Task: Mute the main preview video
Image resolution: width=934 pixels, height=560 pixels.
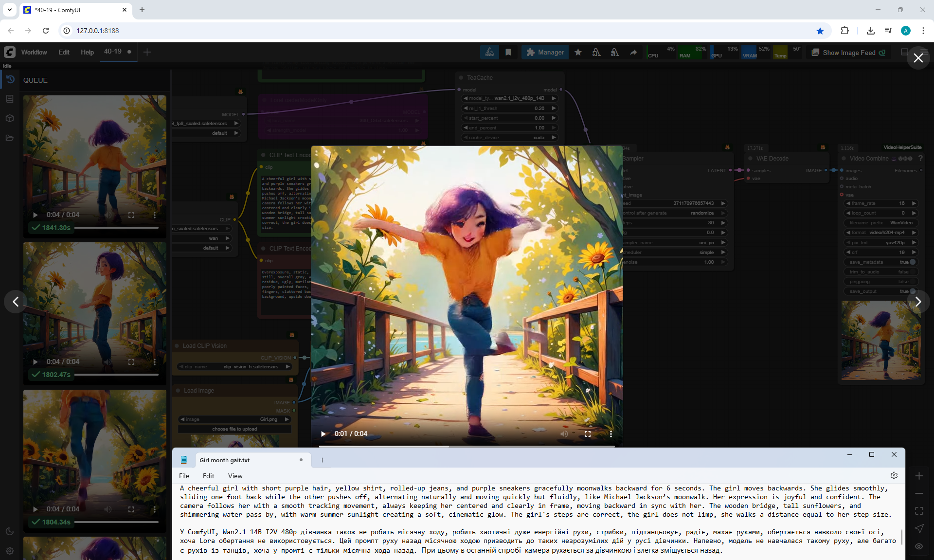Action: (x=564, y=434)
